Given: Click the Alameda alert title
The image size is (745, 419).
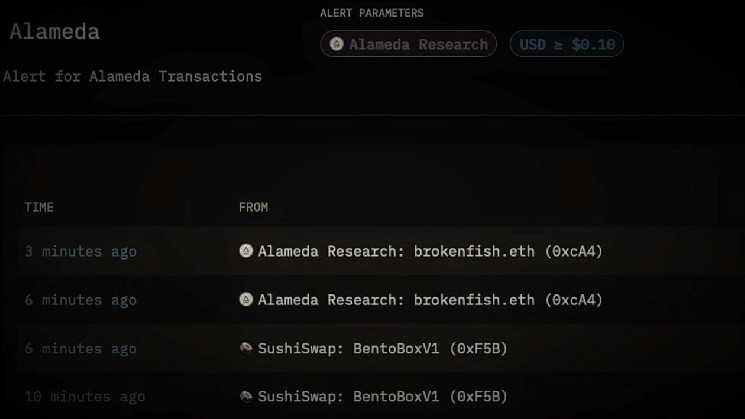Looking at the screenshot, I should pos(54,31).
